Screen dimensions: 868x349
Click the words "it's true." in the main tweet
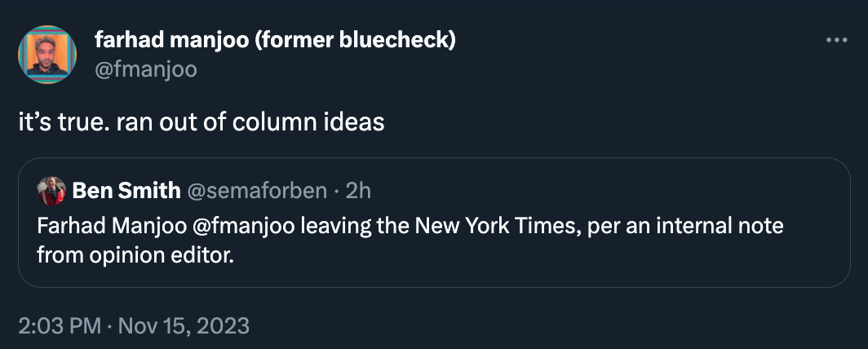pos(63,122)
